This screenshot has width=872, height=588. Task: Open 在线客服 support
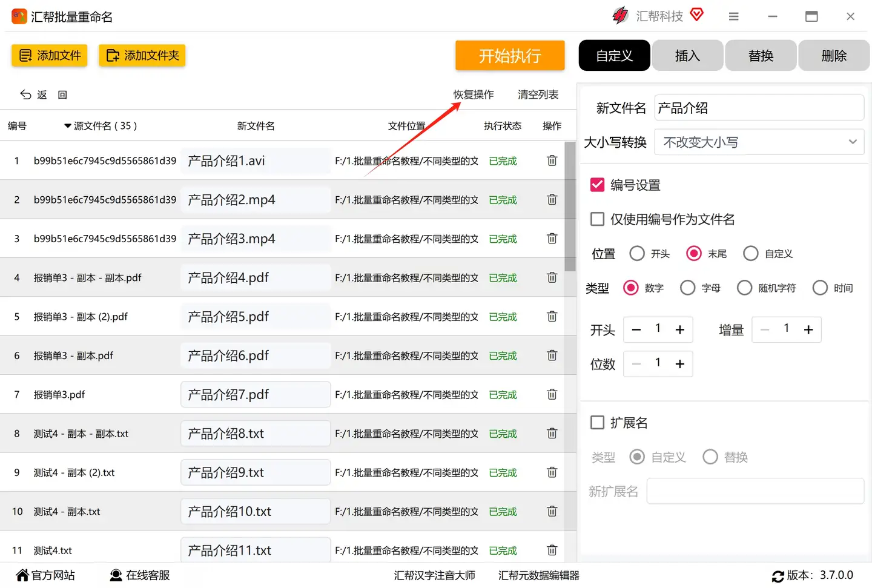pos(140,575)
